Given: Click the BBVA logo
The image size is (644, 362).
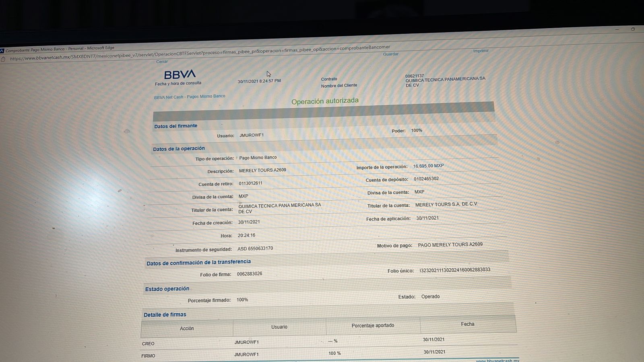Looking at the screenshot, I should pos(180,74).
